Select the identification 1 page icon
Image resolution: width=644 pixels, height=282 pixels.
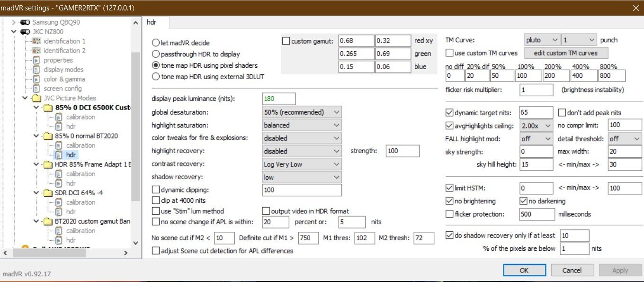point(36,41)
